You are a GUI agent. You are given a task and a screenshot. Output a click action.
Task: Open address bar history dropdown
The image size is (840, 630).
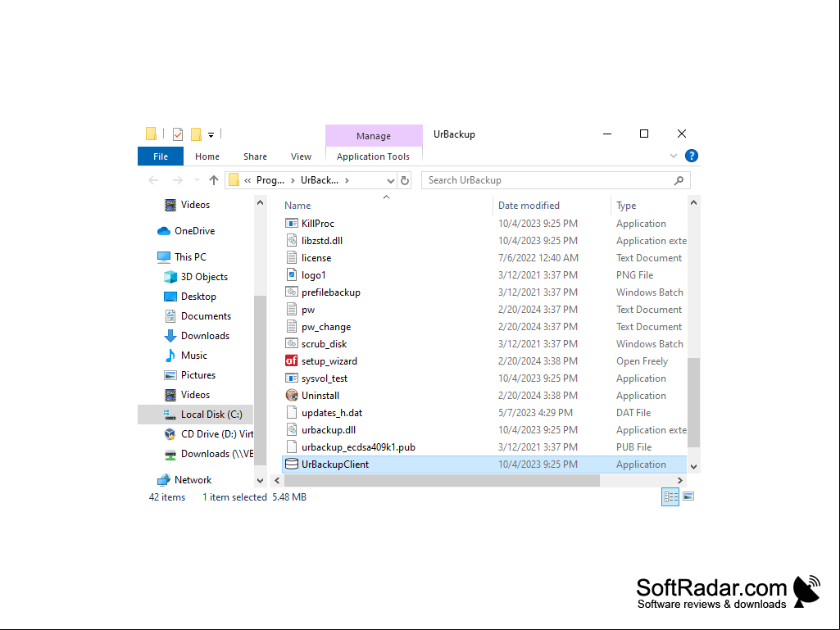391,180
